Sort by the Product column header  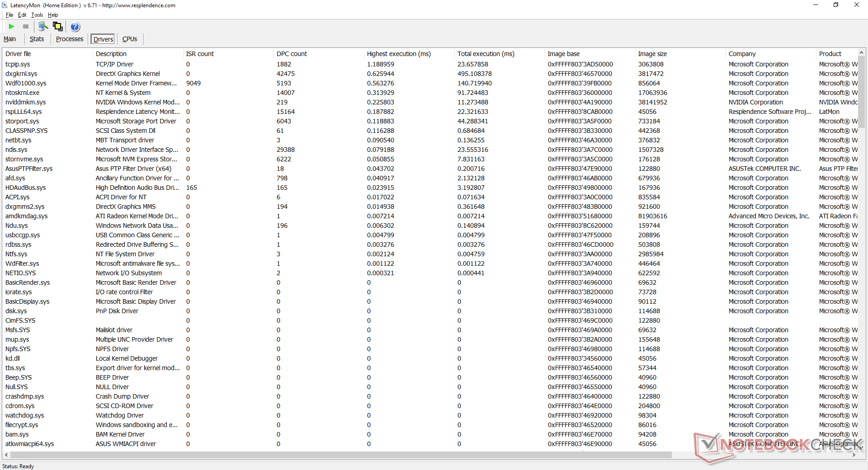tap(836, 54)
